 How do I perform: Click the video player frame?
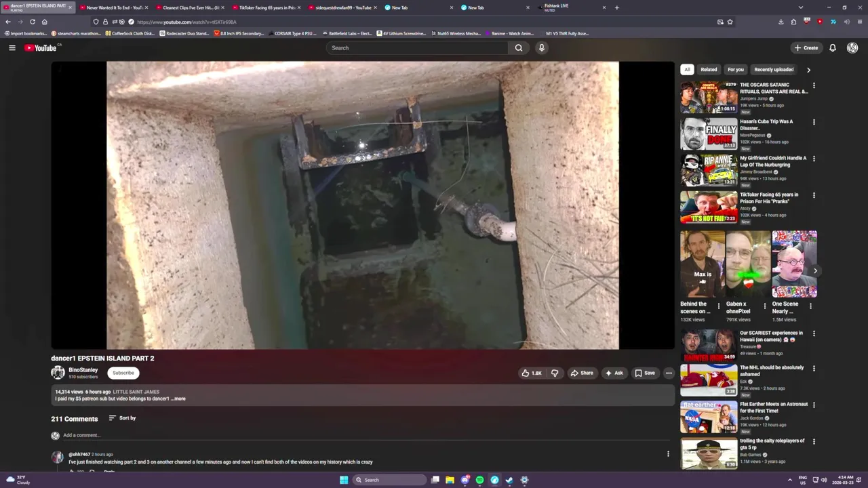click(x=363, y=205)
